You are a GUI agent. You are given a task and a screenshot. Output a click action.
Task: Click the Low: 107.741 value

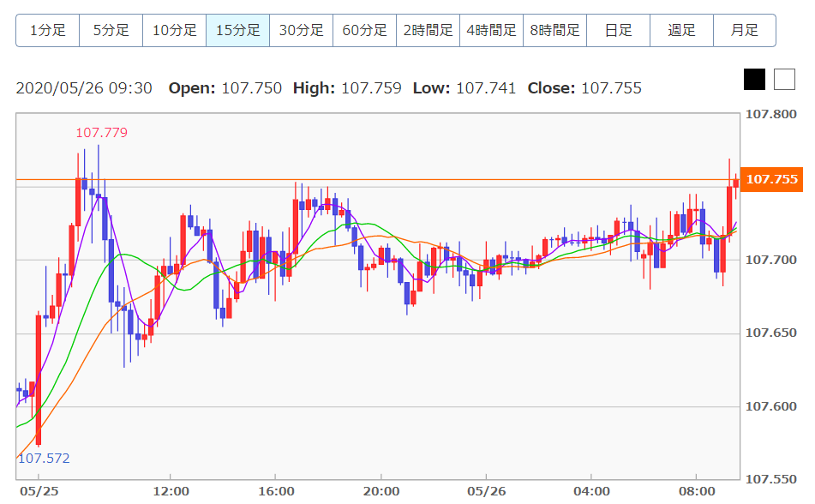point(464,88)
